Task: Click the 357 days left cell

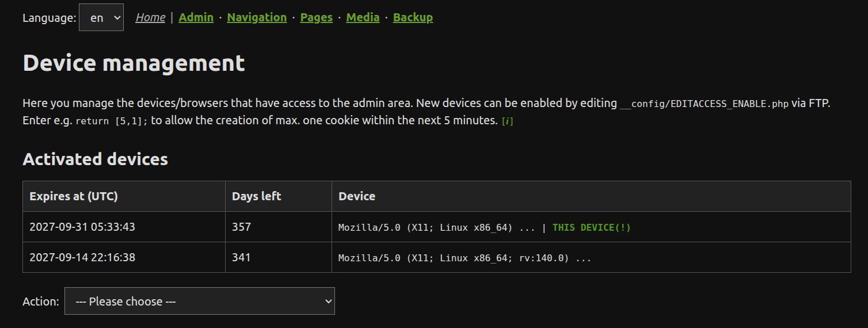Action: [279, 227]
